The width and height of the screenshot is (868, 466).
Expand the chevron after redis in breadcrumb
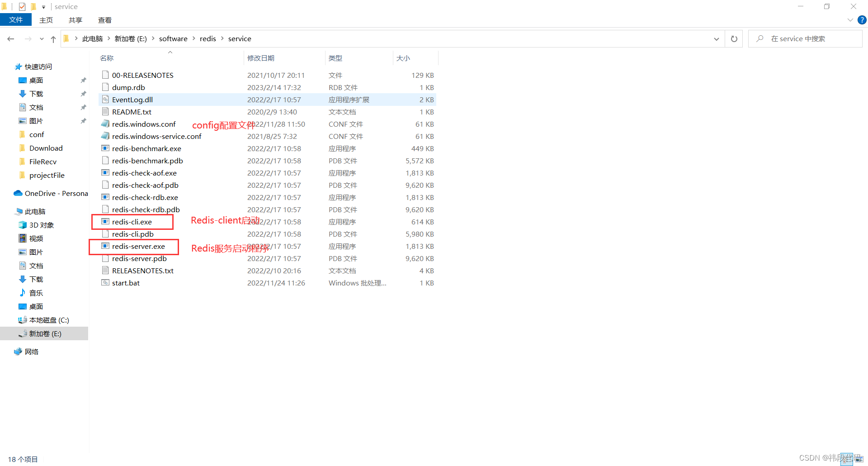tap(222, 39)
